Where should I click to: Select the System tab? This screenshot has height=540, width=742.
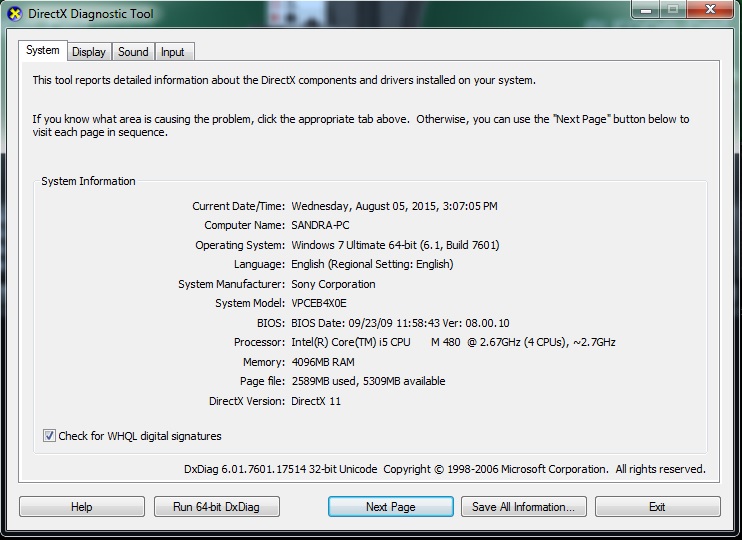coord(43,50)
